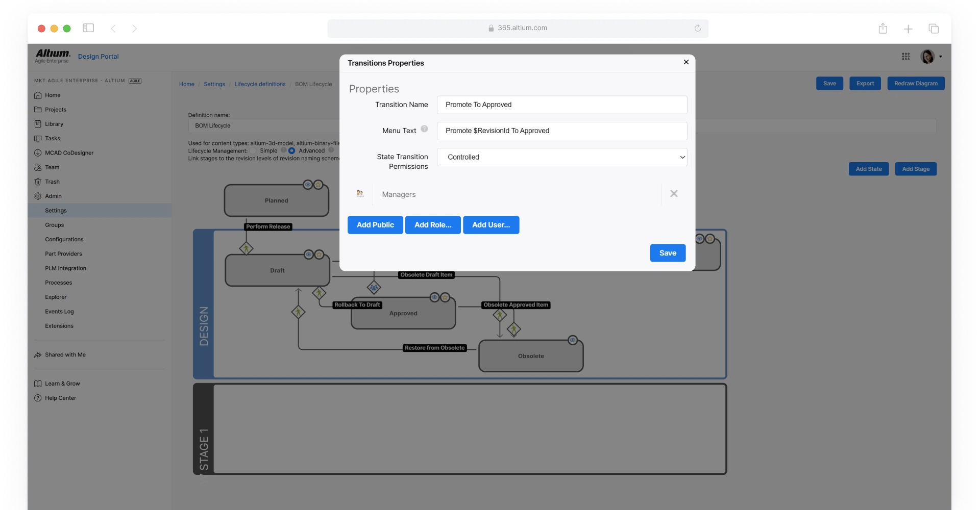Click the Restore from Obsolete transition diamond

click(x=299, y=312)
